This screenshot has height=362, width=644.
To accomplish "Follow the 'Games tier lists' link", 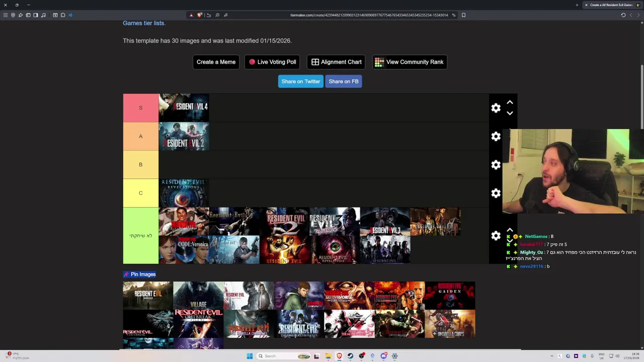I will 144,23.
